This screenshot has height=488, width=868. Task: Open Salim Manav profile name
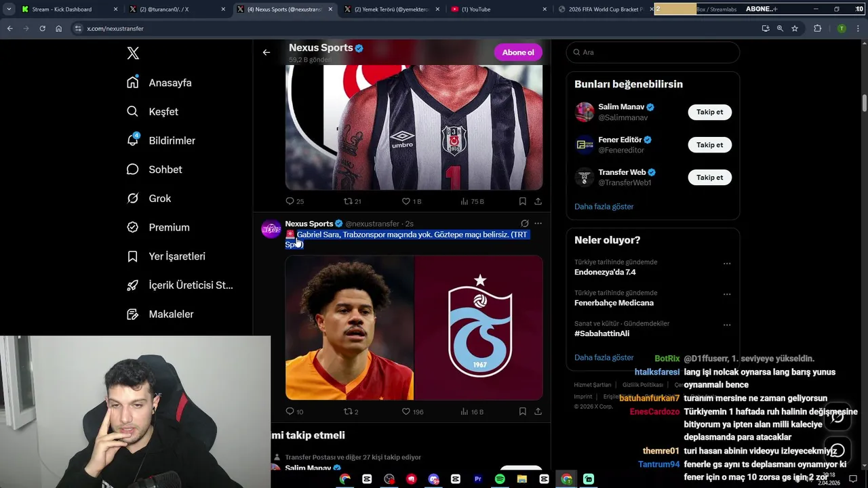click(621, 107)
